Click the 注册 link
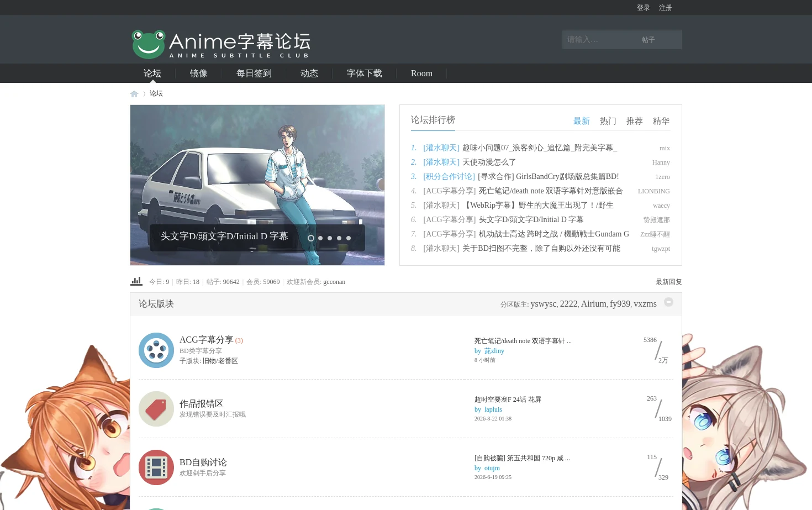This screenshot has width=812, height=510. tap(666, 8)
